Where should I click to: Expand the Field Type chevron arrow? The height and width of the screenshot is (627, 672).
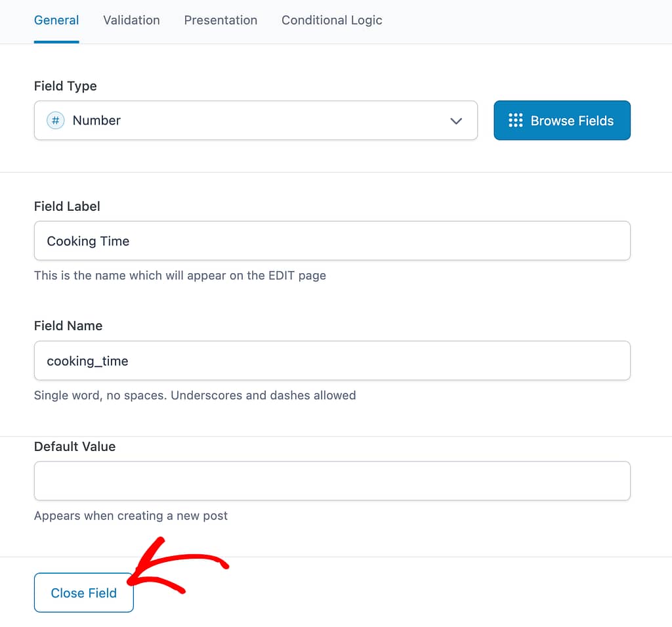point(456,121)
